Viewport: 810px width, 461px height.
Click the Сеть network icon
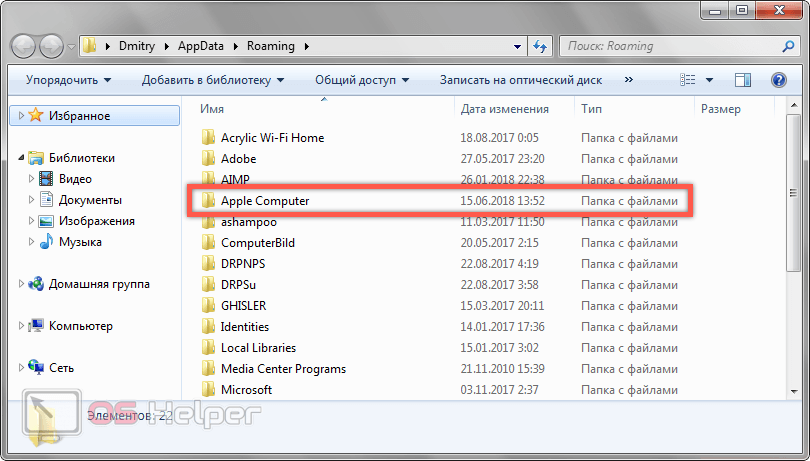(x=36, y=368)
